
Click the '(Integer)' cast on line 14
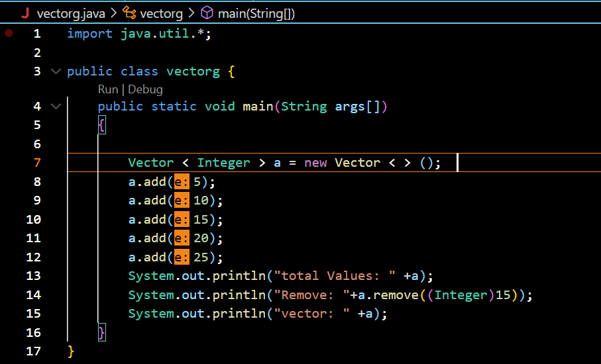click(x=461, y=295)
